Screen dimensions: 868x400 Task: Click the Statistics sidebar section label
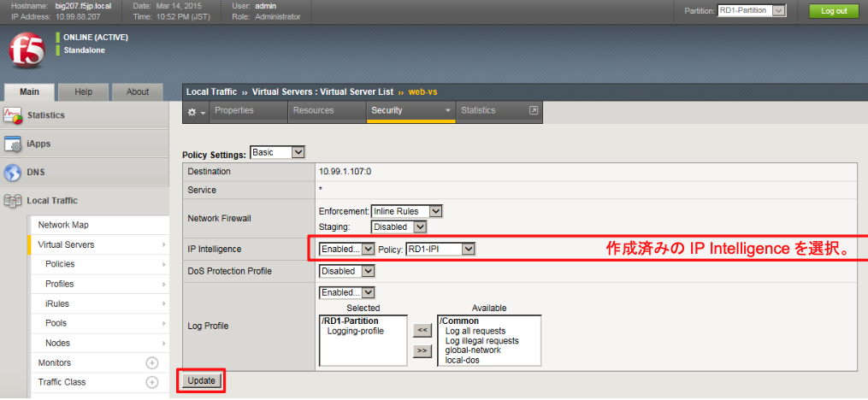pos(46,115)
